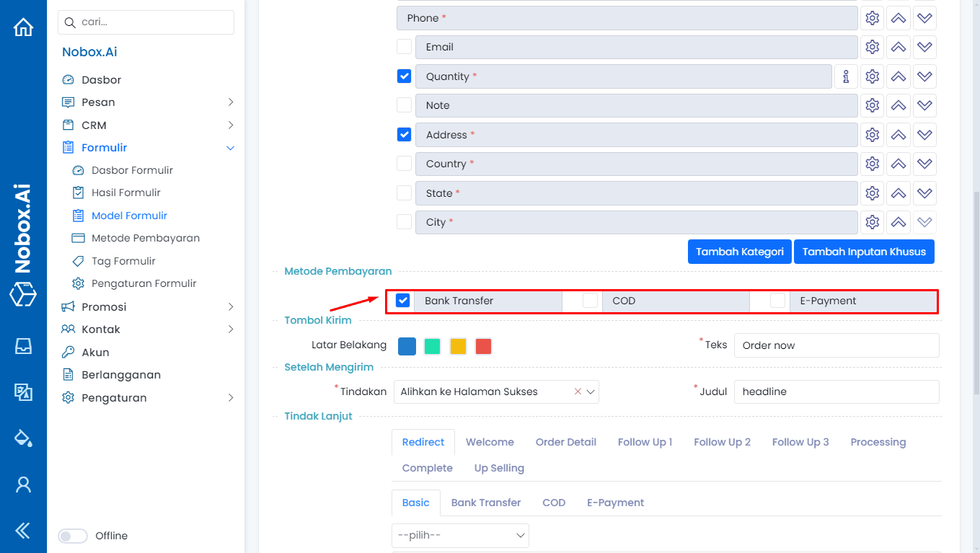Open the user profile icon in the sidebar
The image size is (980, 553).
coord(24,485)
